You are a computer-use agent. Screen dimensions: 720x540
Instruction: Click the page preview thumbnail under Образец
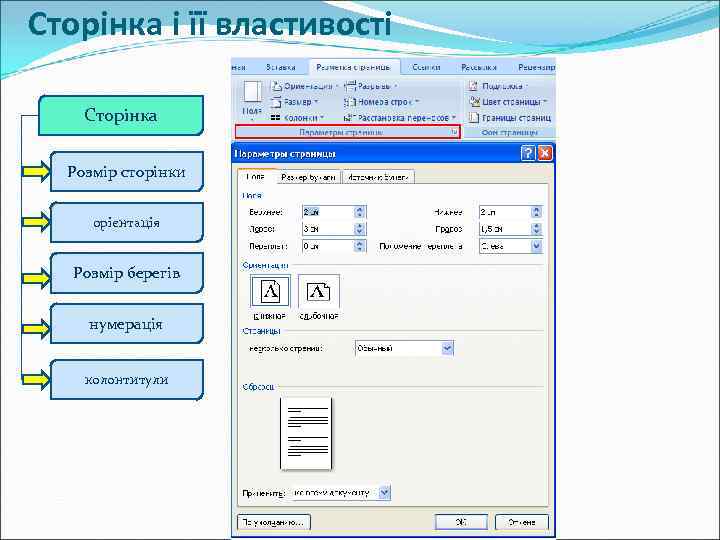[306, 434]
